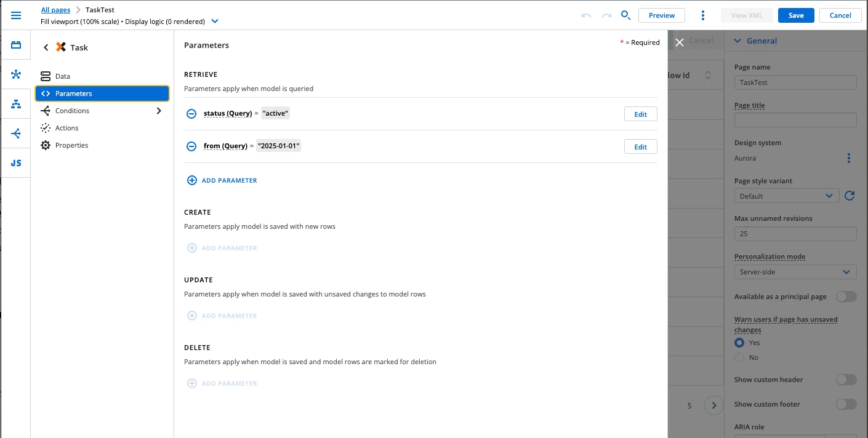The image size is (868, 438).
Task: Expand the Conditions chevron arrow
Action: click(159, 111)
